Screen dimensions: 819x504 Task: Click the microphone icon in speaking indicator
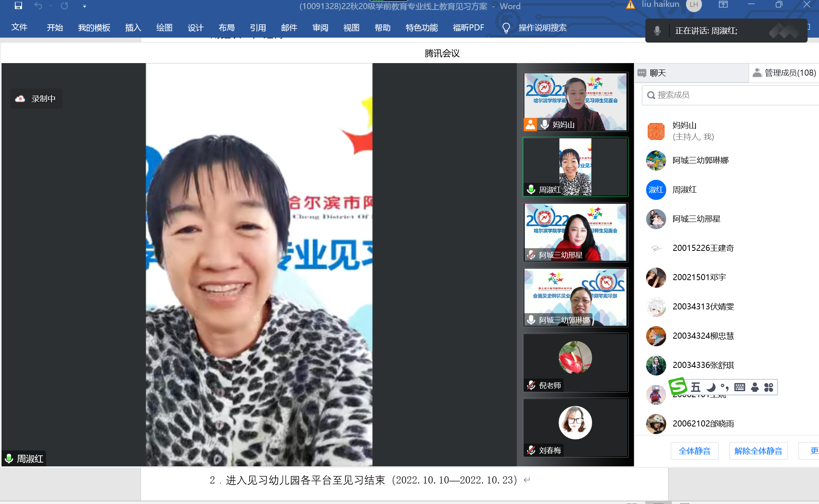(x=657, y=30)
